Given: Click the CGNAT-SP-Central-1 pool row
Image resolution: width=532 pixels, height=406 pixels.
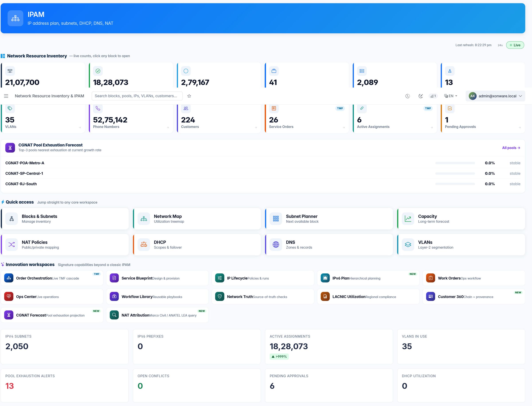Looking at the screenshot, I should (263, 173).
